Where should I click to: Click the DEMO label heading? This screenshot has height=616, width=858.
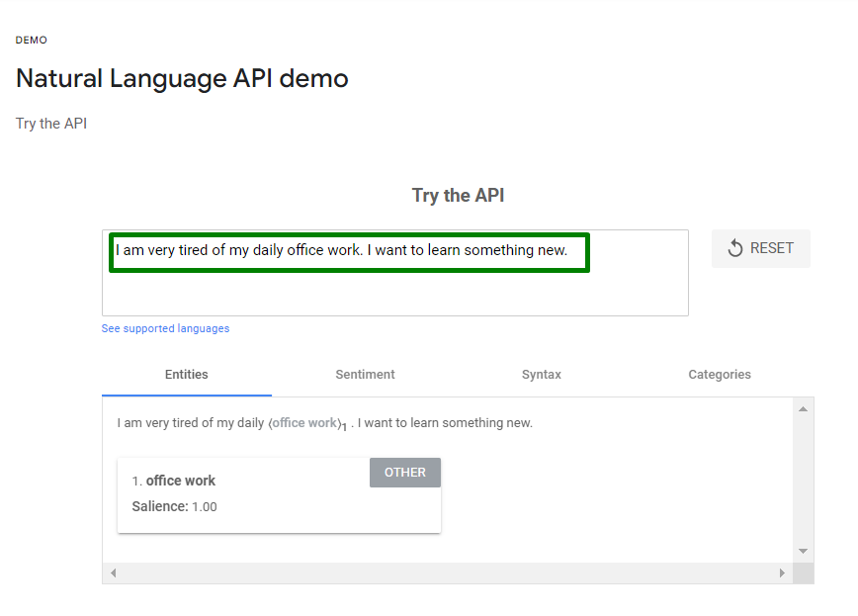[31, 40]
